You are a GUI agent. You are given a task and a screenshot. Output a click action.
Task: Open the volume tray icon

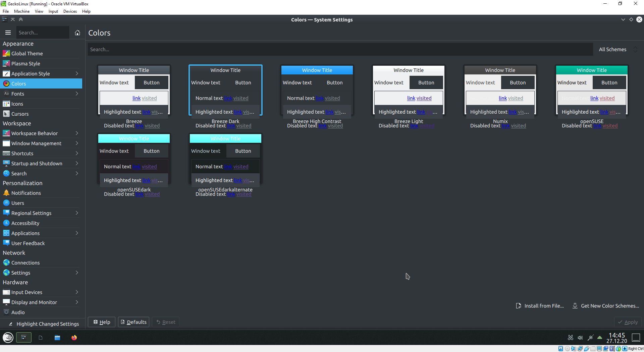580,338
